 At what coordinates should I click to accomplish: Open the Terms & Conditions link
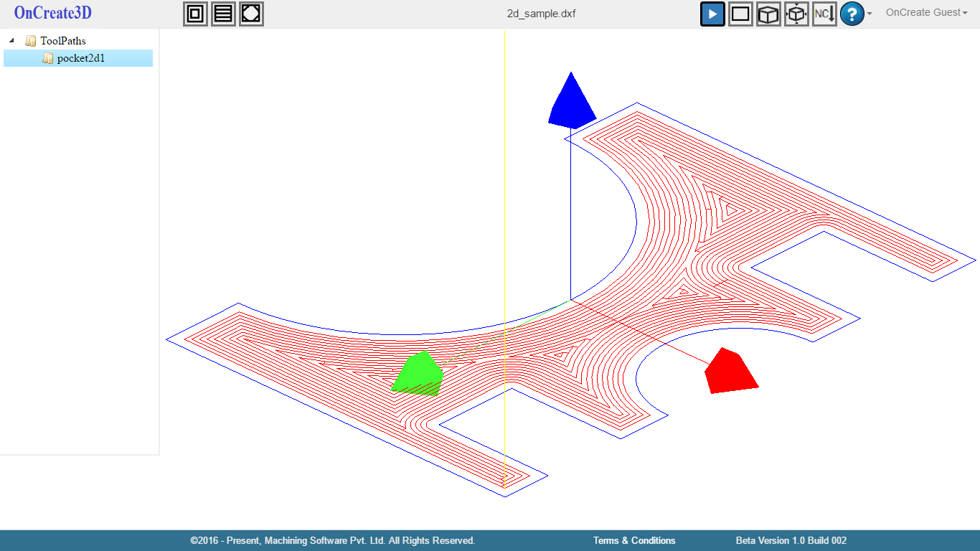[634, 540]
